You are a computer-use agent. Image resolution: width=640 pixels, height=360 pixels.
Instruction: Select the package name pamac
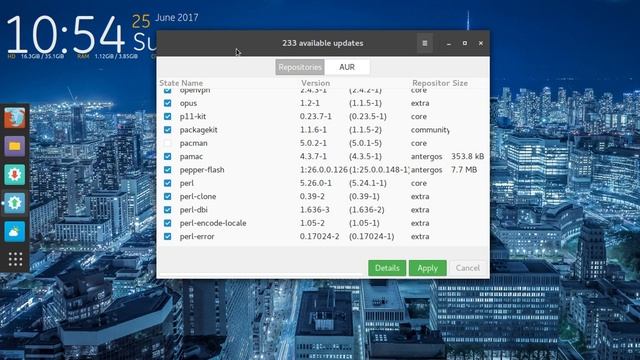coord(191,157)
